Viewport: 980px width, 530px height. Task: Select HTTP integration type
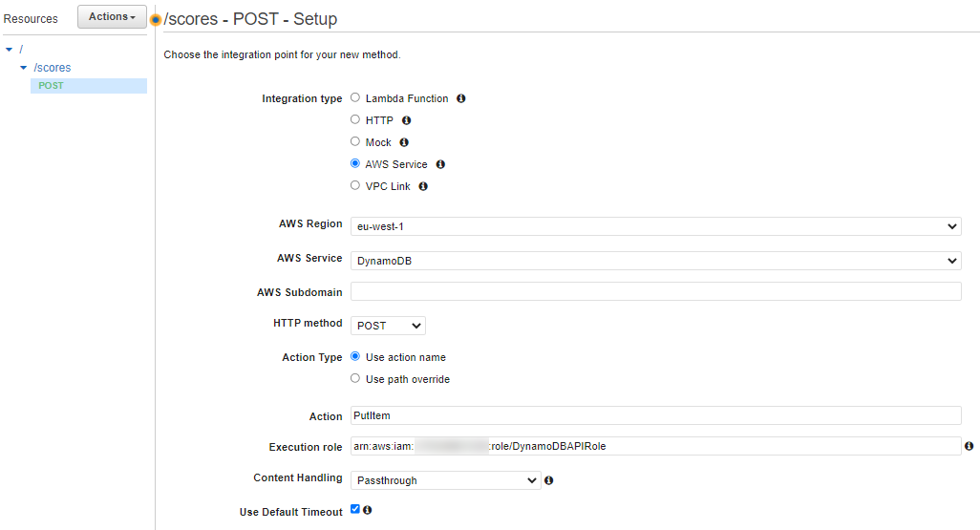tap(355, 119)
